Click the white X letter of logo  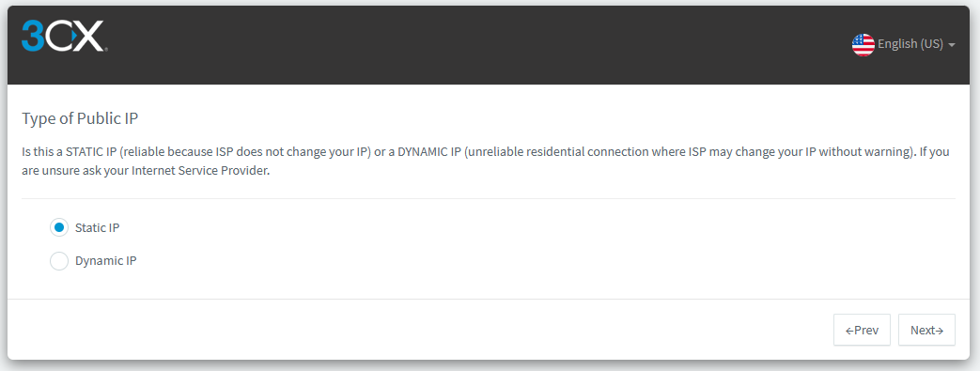(x=90, y=36)
